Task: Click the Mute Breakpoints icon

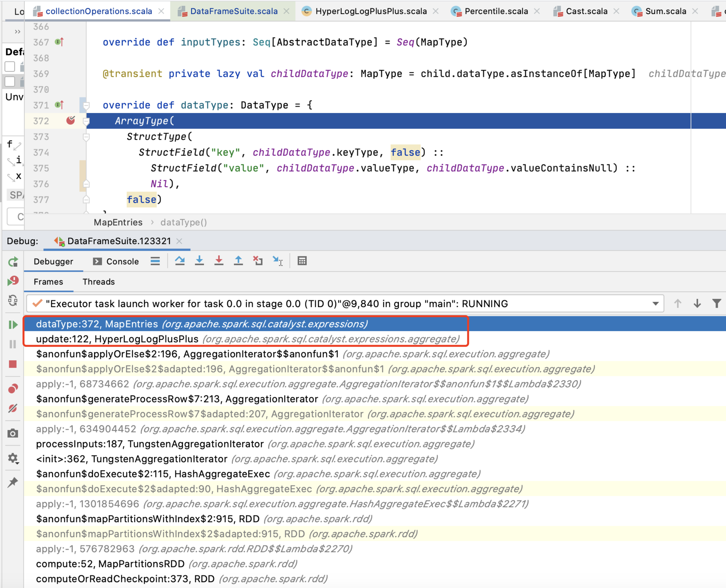Action: click(x=13, y=409)
